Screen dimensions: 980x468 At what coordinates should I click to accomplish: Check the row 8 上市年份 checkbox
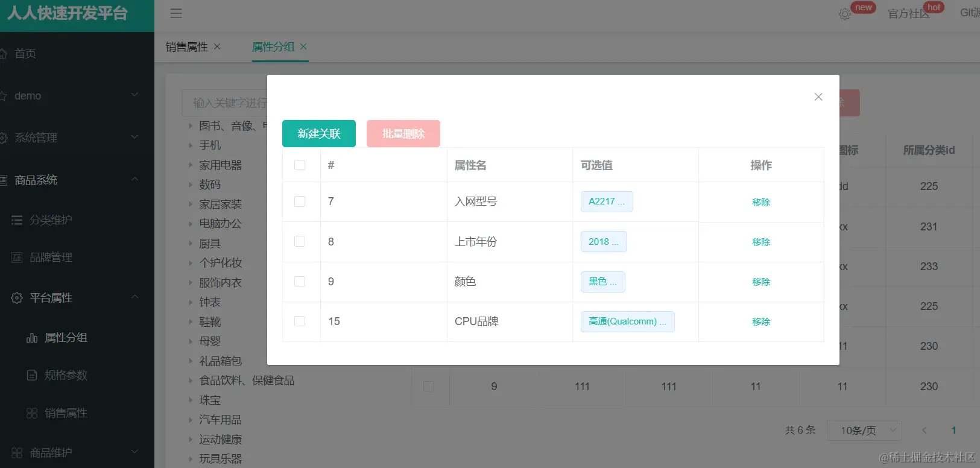pyautogui.click(x=300, y=241)
